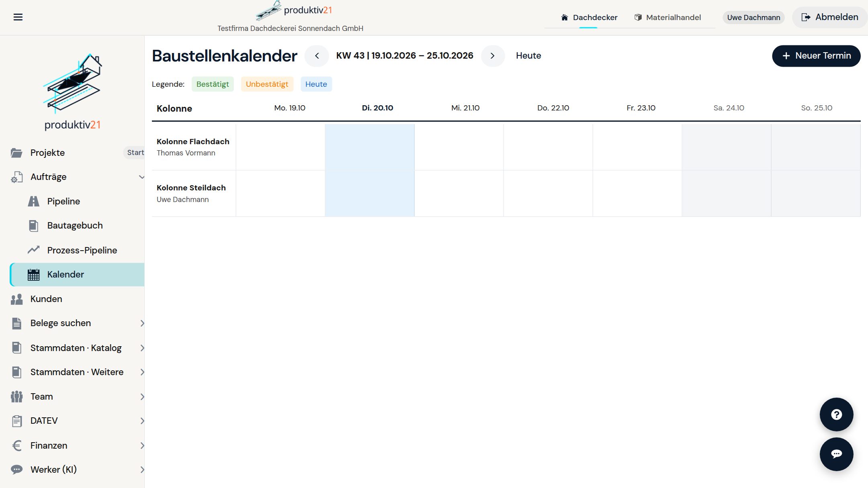
Task: Click the DATEV clipboard icon
Action: [x=16, y=421]
